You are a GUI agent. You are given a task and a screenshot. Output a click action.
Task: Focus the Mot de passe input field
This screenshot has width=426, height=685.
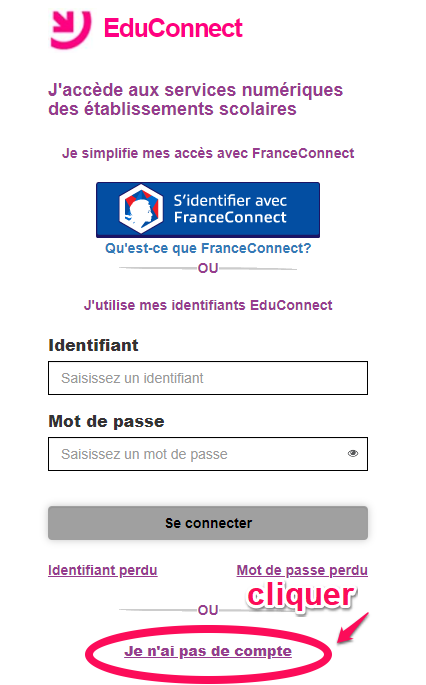(x=208, y=454)
